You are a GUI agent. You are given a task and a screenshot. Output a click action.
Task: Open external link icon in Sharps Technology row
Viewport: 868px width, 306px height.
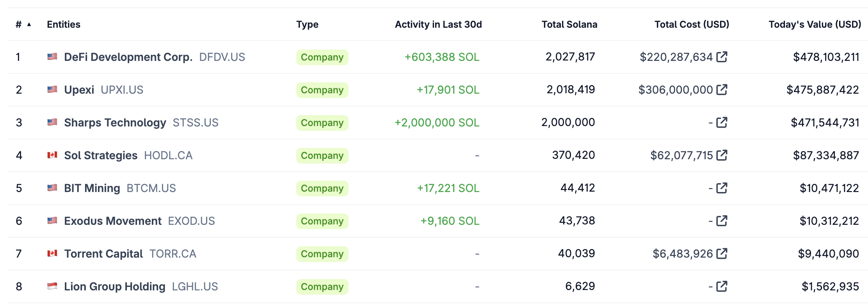coord(722,123)
